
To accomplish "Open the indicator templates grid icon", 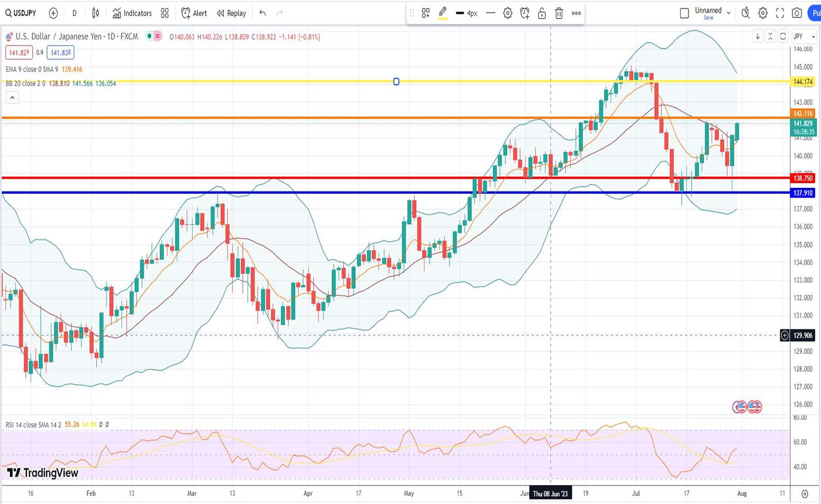I will point(165,13).
